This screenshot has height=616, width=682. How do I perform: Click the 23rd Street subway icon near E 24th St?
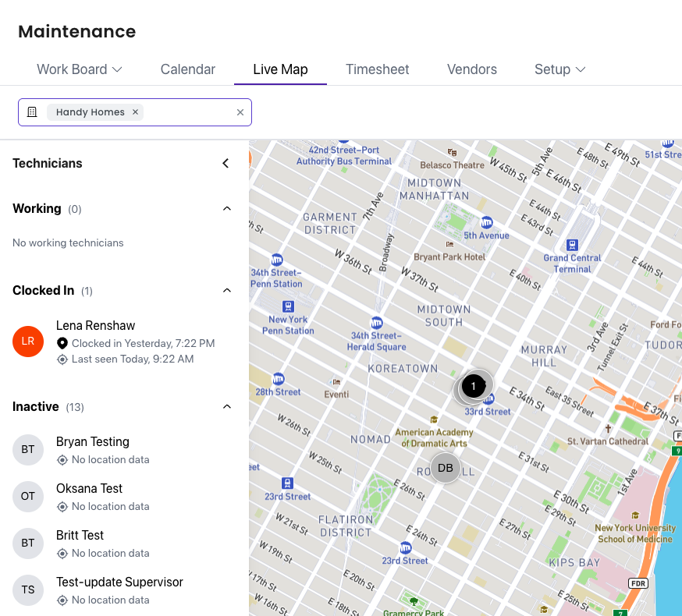coord(405,547)
